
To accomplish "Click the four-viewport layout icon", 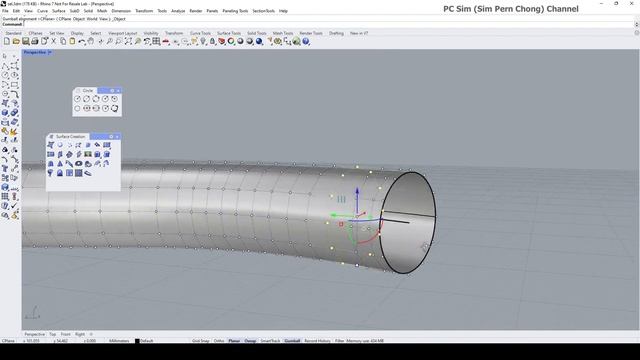I will (x=156, y=41).
